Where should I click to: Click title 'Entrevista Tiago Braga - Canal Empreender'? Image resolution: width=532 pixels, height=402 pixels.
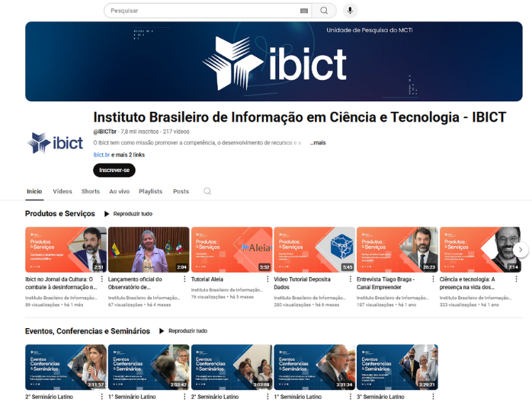pos(386,283)
